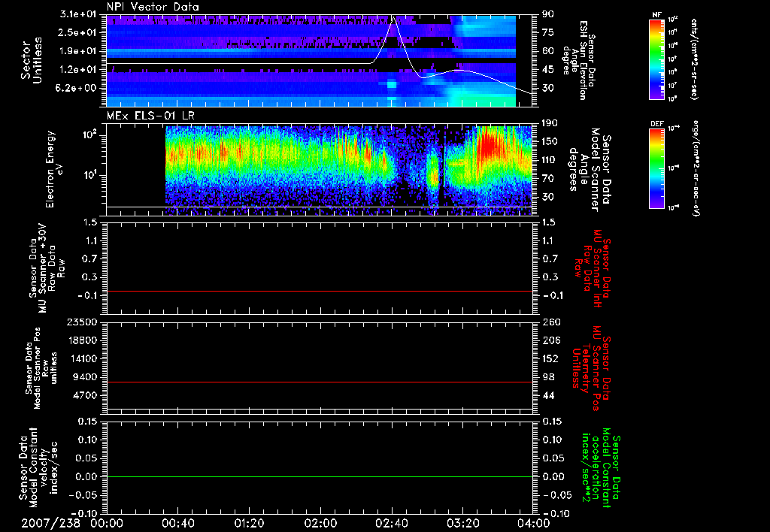Click the 4700 scanner position tick value

click(x=84, y=395)
